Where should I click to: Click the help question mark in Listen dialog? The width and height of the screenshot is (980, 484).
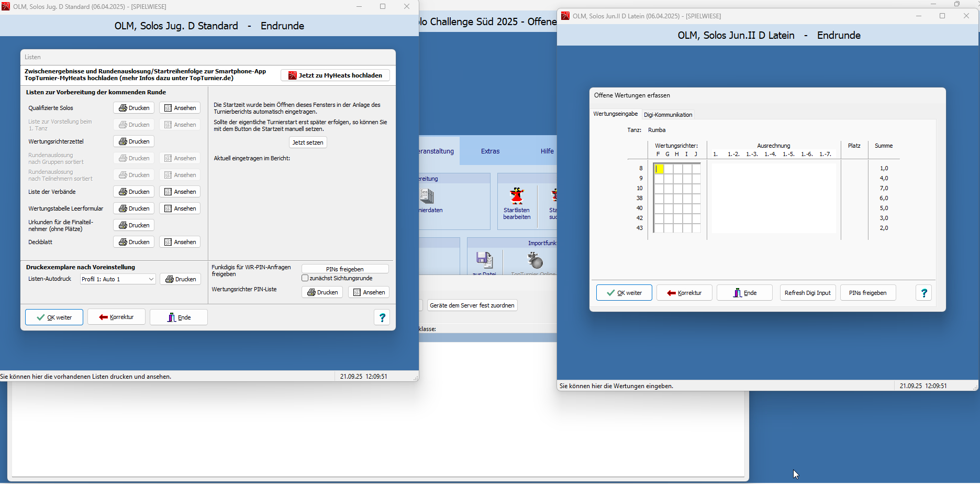pos(382,317)
